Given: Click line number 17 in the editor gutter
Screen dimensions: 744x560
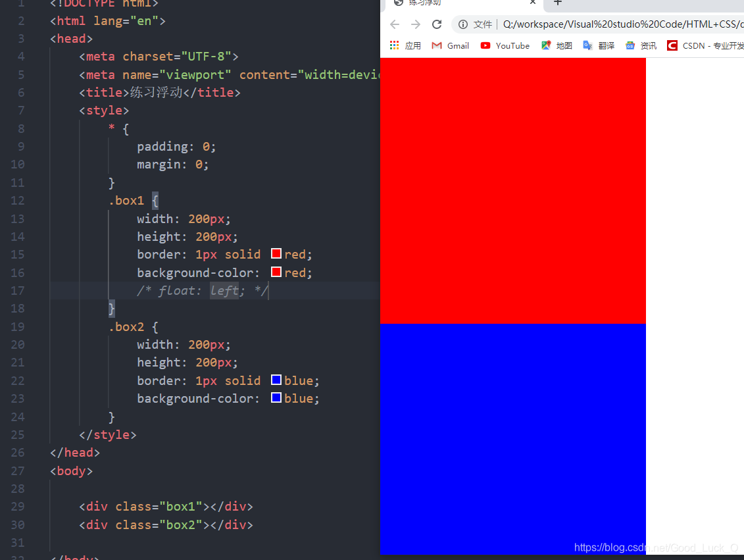Looking at the screenshot, I should 18,290.
